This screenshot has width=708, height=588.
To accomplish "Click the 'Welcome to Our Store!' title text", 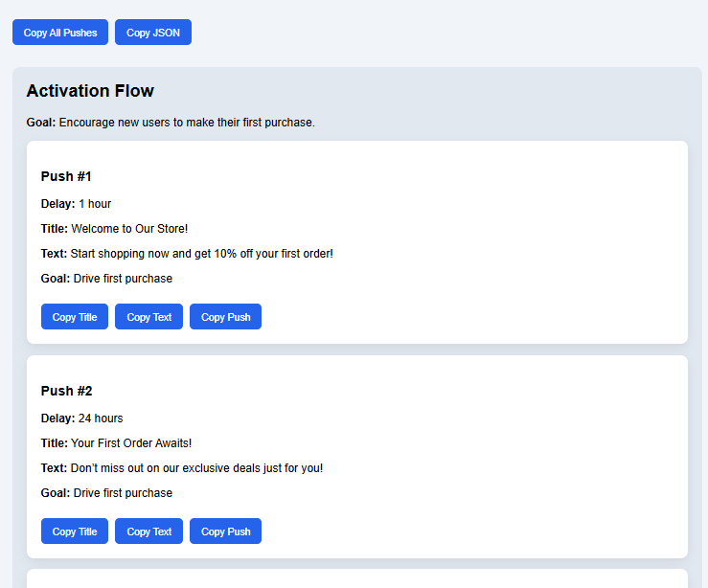I will point(129,229).
